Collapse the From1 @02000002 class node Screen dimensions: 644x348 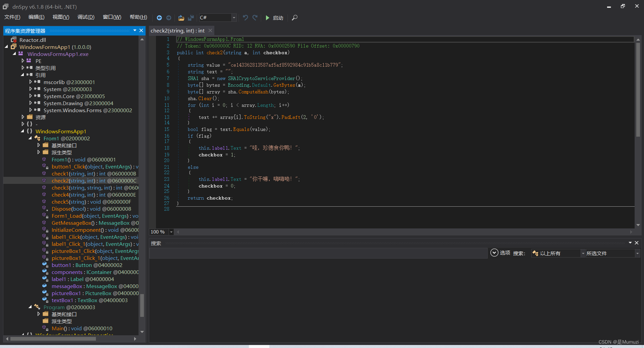pyautogui.click(x=30, y=138)
